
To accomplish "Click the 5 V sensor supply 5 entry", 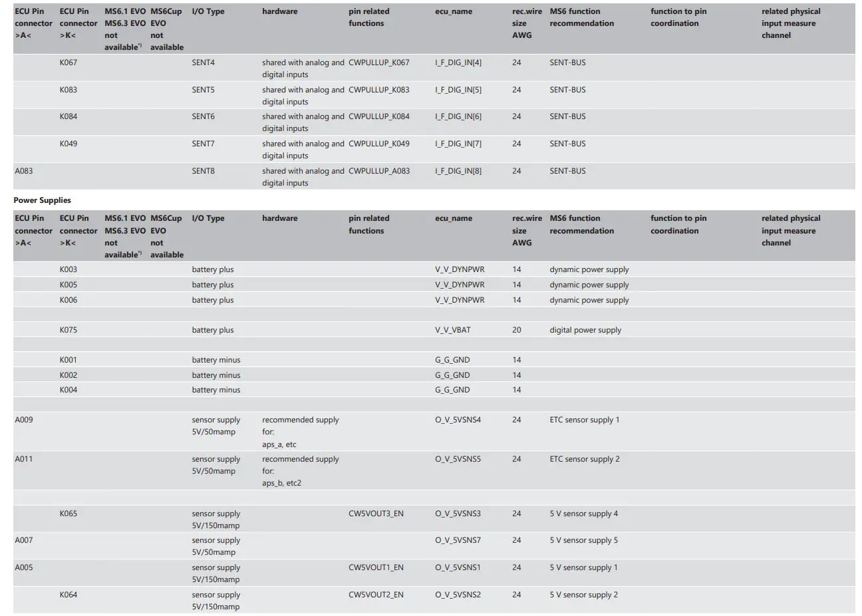I will [583, 540].
